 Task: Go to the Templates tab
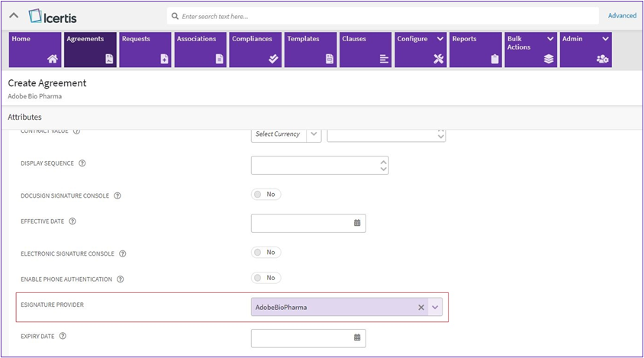coord(310,50)
